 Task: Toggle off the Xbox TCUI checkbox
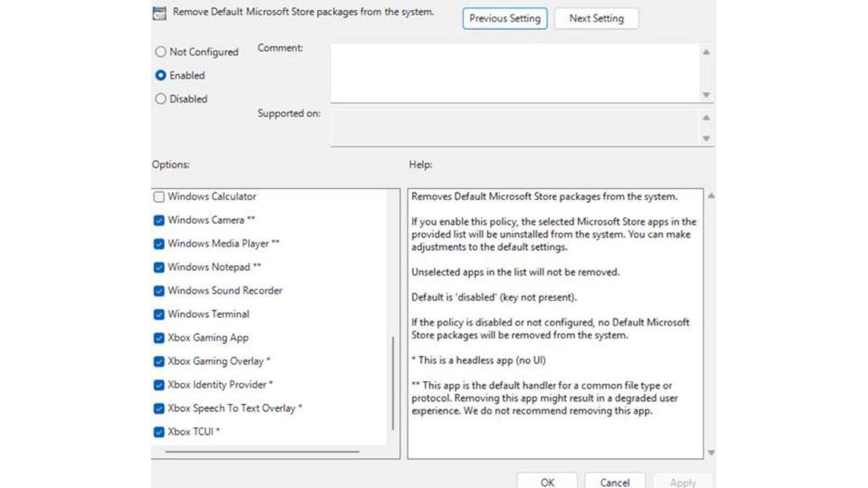[158, 432]
